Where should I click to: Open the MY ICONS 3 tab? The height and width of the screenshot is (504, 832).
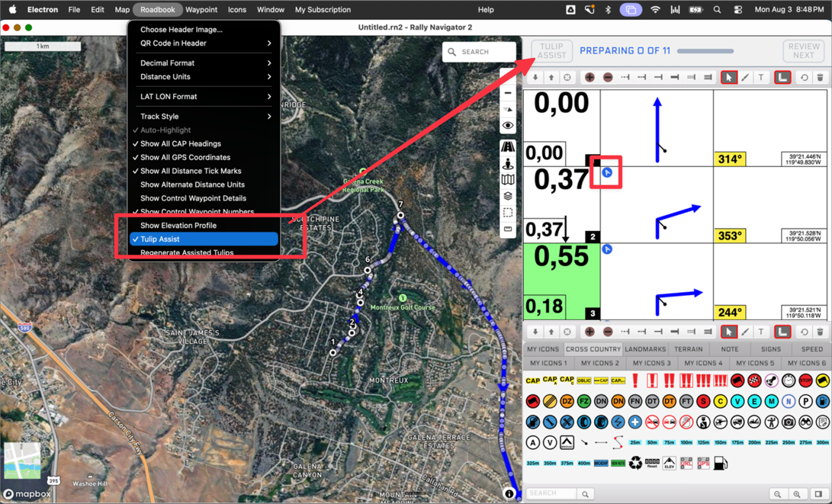coord(651,363)
